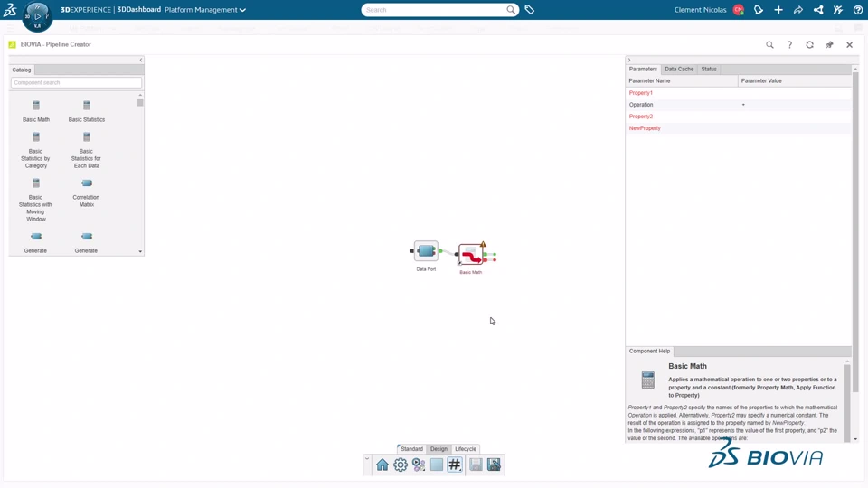868x488 pixels.
Task: Click the Pipeline Creator widget search icon
Action: tap(769, 45)
